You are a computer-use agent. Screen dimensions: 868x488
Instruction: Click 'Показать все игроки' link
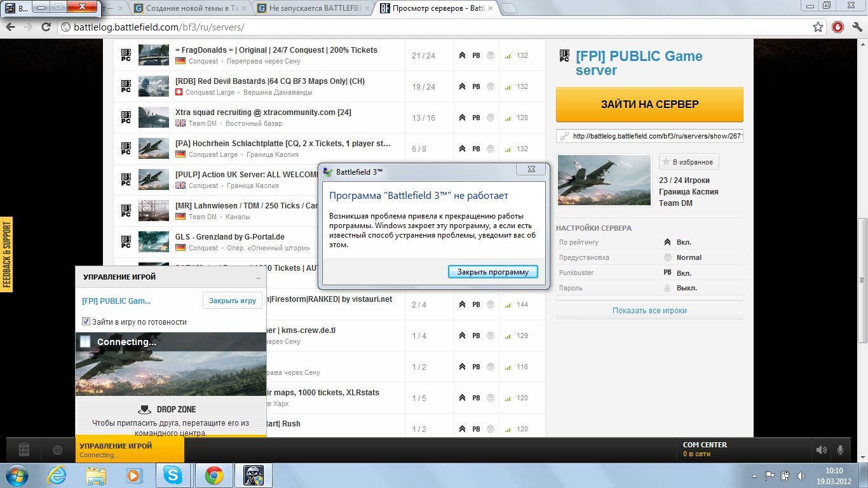(x=649, y=311)
